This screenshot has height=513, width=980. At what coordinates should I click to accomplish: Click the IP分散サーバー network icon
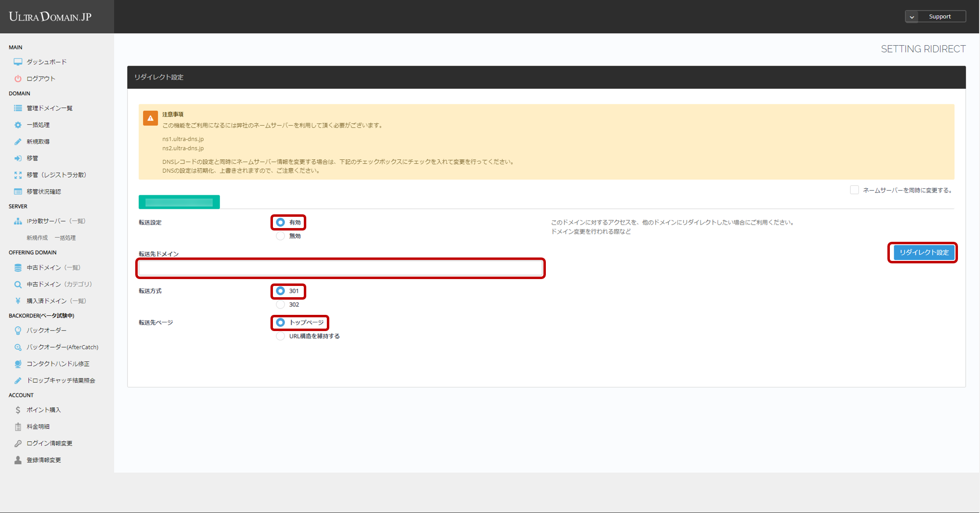pyautogui.click(x=18, y=221)
